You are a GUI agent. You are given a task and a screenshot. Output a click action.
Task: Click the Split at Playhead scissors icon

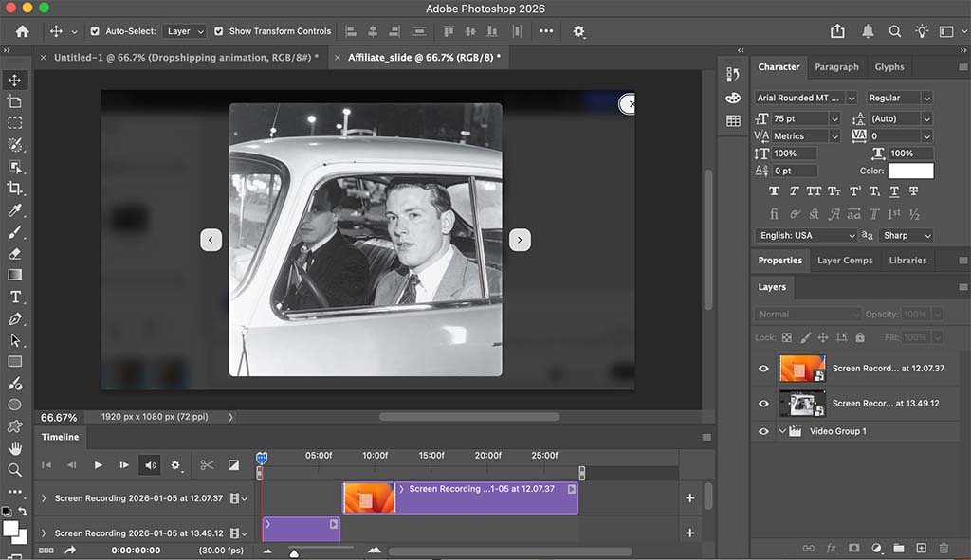[x=206, y=464]
